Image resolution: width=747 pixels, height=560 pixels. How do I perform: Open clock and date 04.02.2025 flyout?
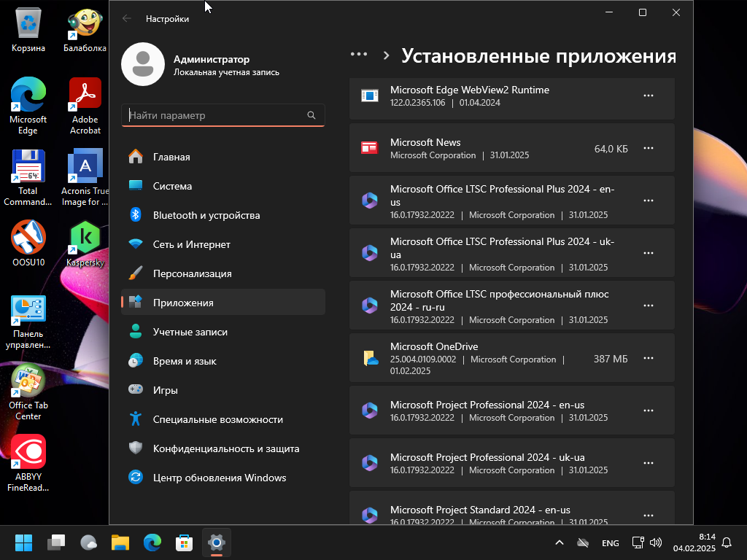pyautogui.click(x=694, y=542)
